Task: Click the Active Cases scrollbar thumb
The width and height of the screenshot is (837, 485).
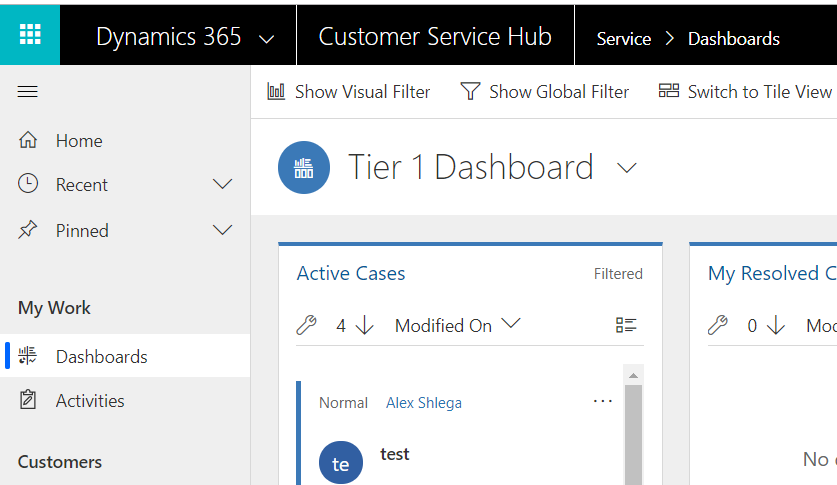Action: pyautogui.click(x=633, y=435)
